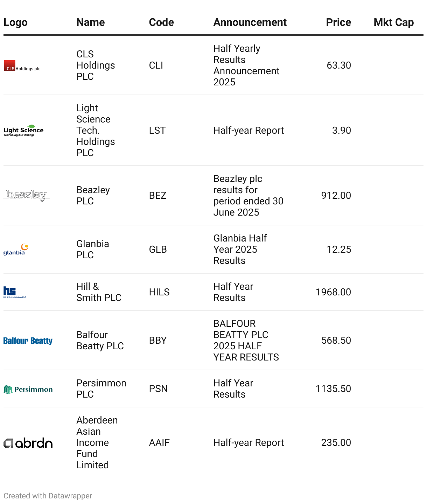Open the Beazley logo image
Viewport: 427px width, 504px height.
click(27, 195)
